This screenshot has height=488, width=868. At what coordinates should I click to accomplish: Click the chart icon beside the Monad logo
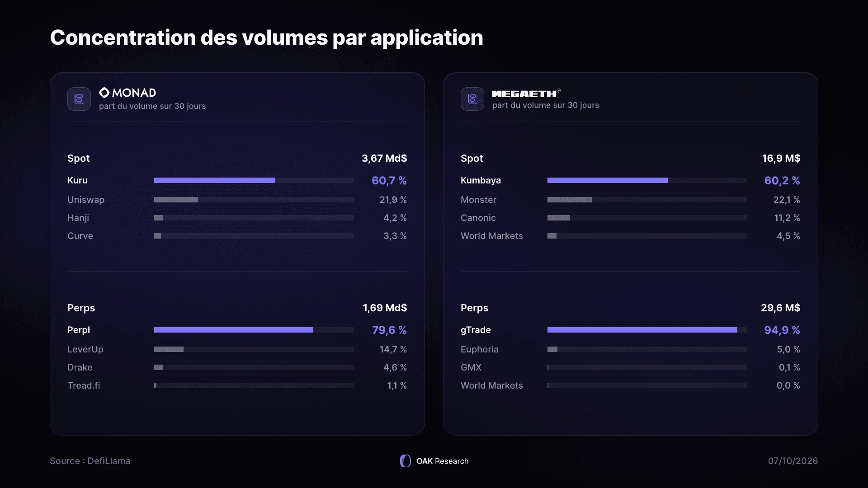click(x=79, y=99)
